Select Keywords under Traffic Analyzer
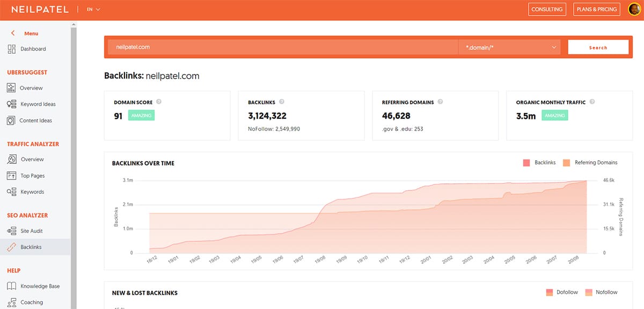 coord(32,192)
